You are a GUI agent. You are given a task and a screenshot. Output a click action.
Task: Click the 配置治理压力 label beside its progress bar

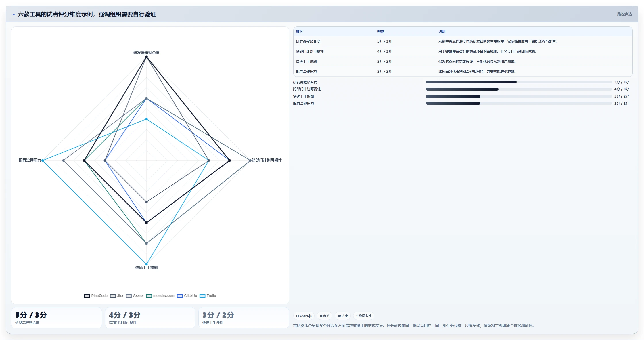click(x=303, y=104)
